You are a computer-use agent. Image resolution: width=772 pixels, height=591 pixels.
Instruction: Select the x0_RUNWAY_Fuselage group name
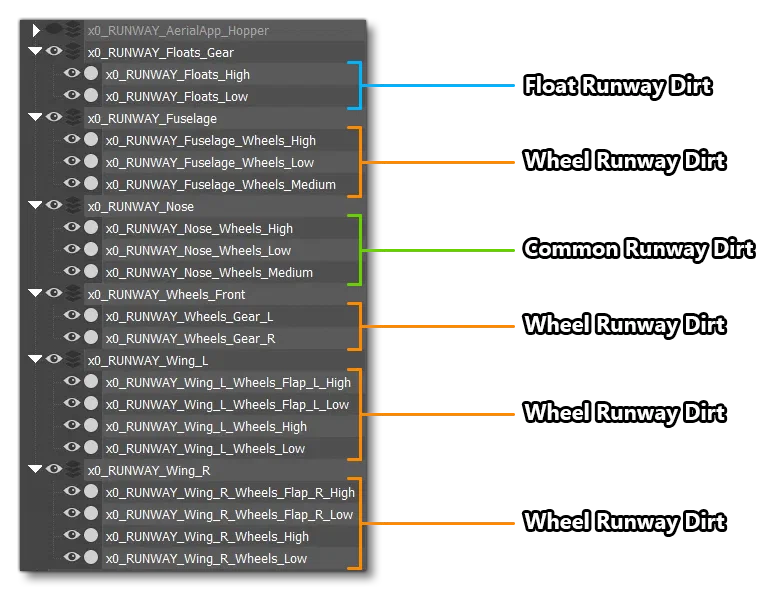pos(152,119)
